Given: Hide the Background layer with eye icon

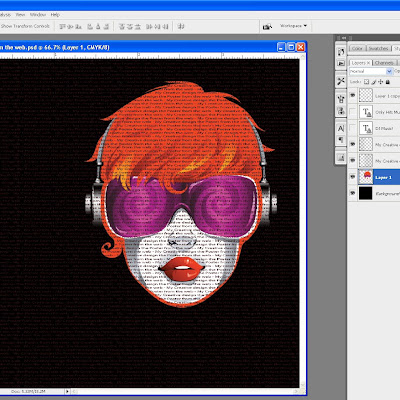Looking at the screenshot, I should pos(353,193).
